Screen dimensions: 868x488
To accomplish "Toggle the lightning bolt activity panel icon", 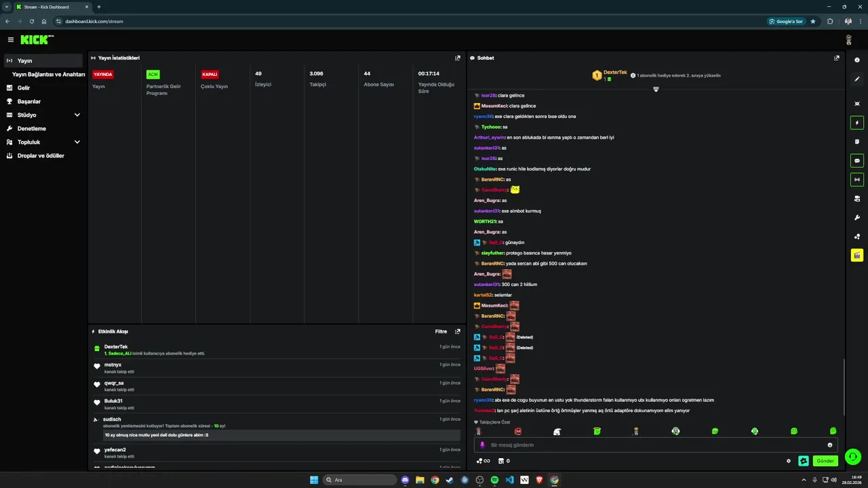I will pyautogui.click(x=857, y=123).
